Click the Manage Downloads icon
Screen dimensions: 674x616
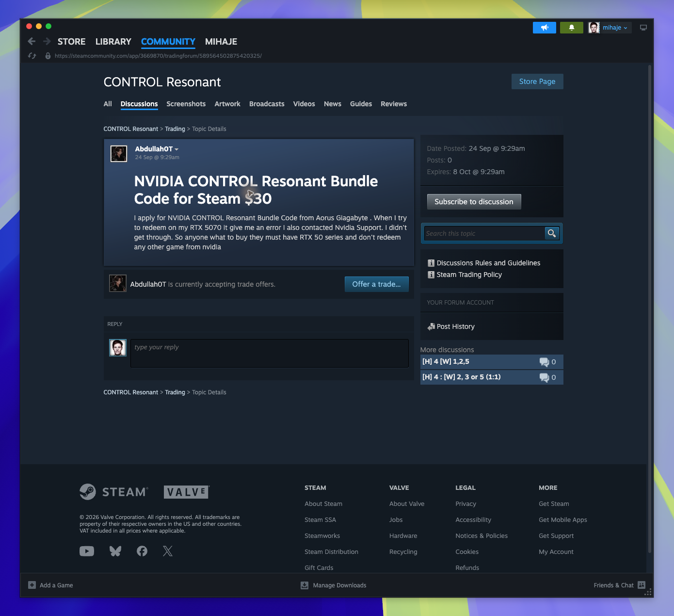coord(305,585)
